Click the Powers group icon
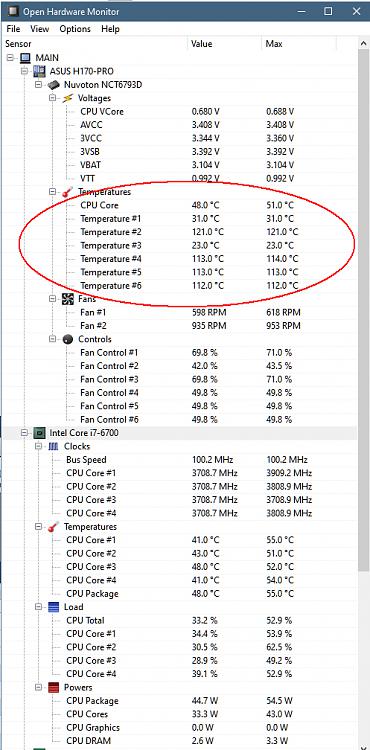 [x=54, y=687]
